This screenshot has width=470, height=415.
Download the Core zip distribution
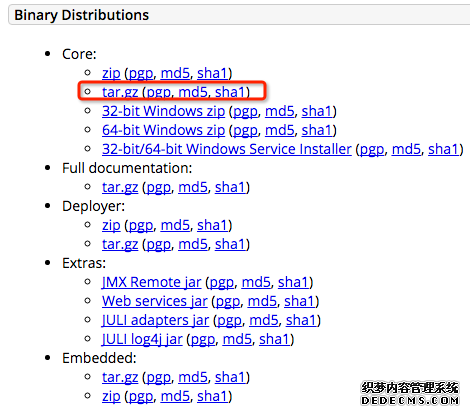(x=111, y=73)
